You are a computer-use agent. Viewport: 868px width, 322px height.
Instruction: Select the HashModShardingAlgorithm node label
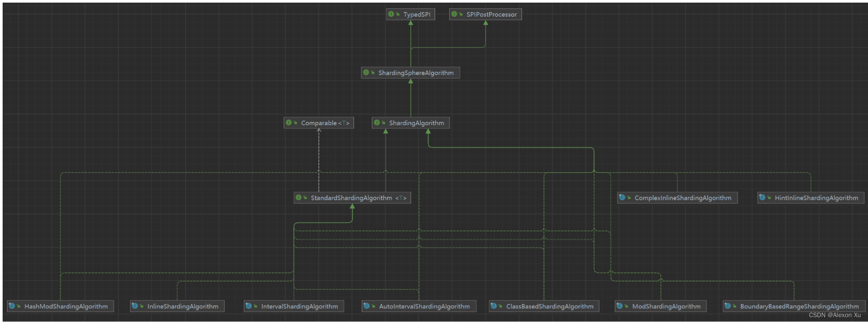pos(66,306)
